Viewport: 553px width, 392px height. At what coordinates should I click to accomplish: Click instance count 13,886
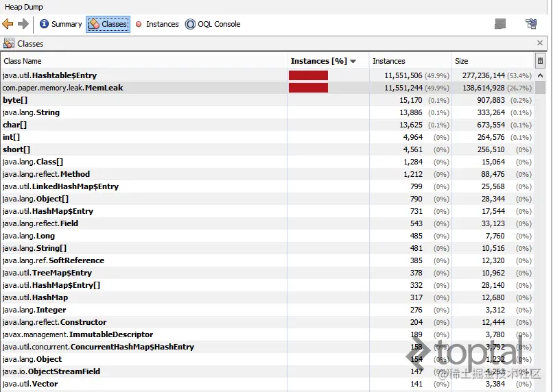tap(410, 112)
